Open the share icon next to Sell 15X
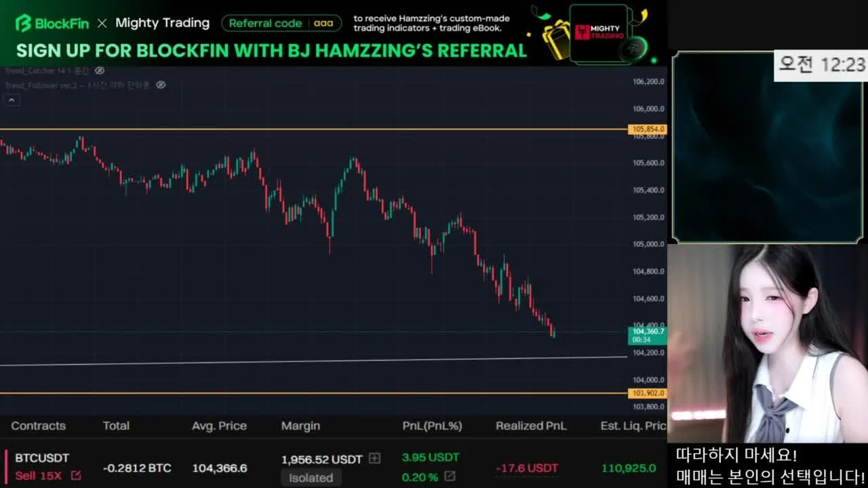Screen dimensions: 868x488 pyautogui.click(x=76, y=476)
